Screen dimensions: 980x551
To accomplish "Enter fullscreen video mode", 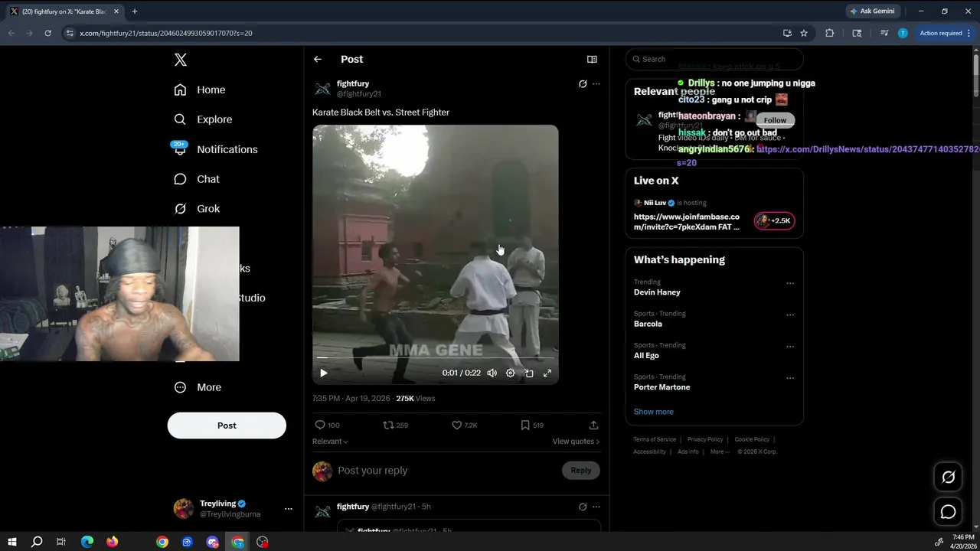I will tap(547, 373).
